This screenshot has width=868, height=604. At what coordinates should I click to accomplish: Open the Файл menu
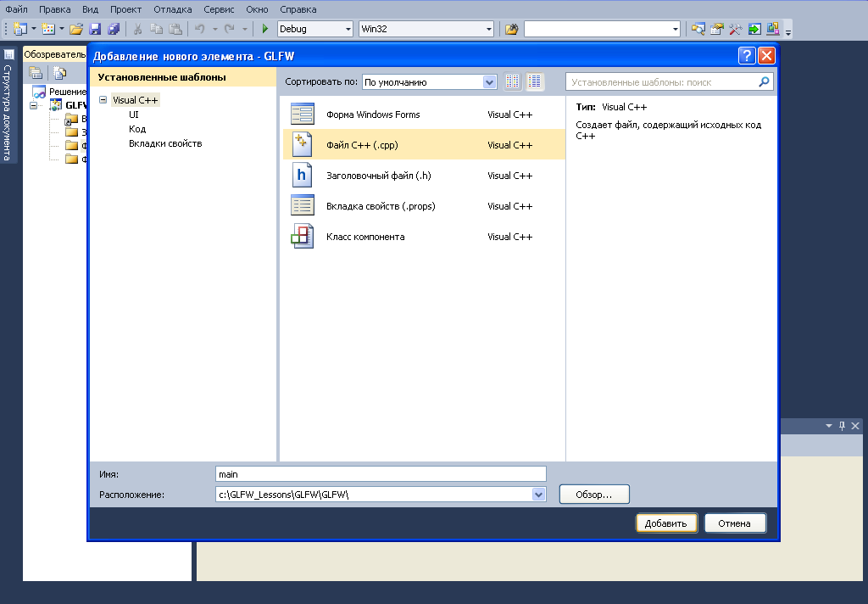[x=17, y=9]
